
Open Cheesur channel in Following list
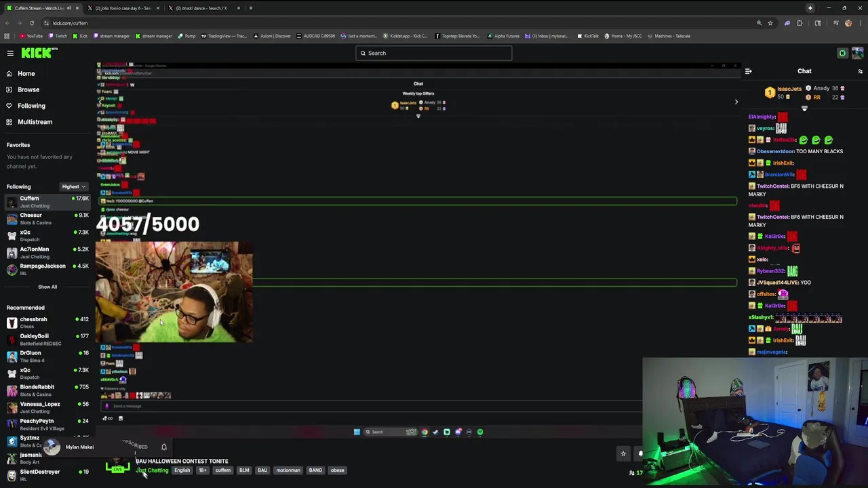click(x=47, y=218)
